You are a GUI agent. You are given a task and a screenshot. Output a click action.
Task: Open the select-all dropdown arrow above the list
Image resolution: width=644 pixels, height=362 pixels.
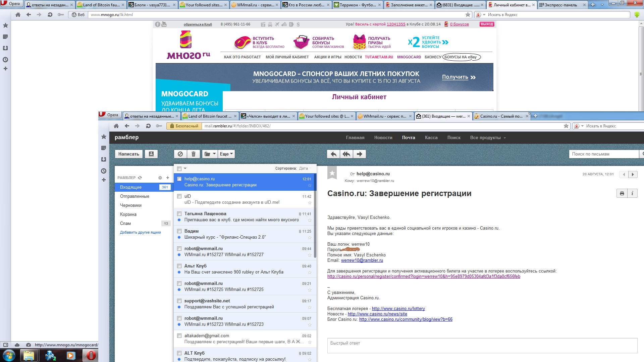185,169
